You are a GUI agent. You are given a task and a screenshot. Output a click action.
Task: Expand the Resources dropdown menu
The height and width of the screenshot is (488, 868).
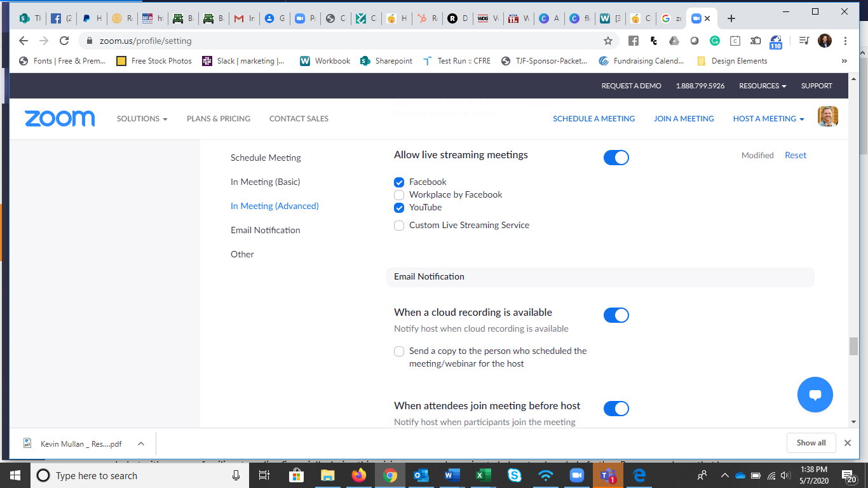763,86
